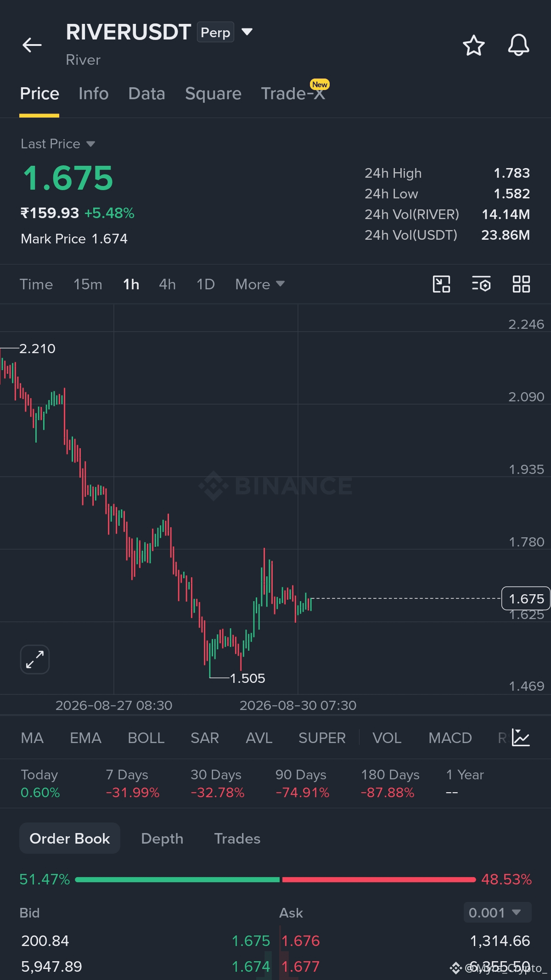Select ask price 1.677 in order book
Viewport: 551px width, 980px height.
tap(301, 967)
